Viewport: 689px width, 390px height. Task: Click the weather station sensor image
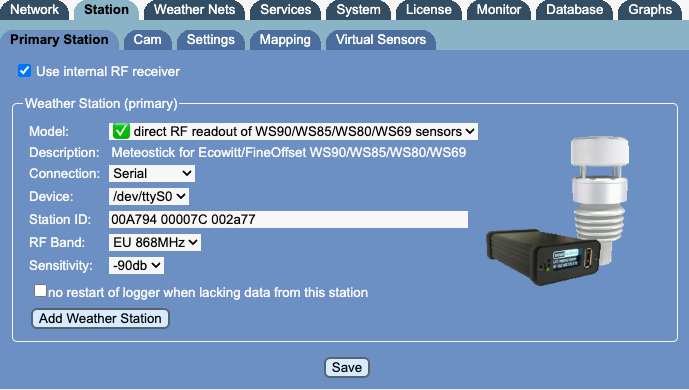tap(558, 211)
